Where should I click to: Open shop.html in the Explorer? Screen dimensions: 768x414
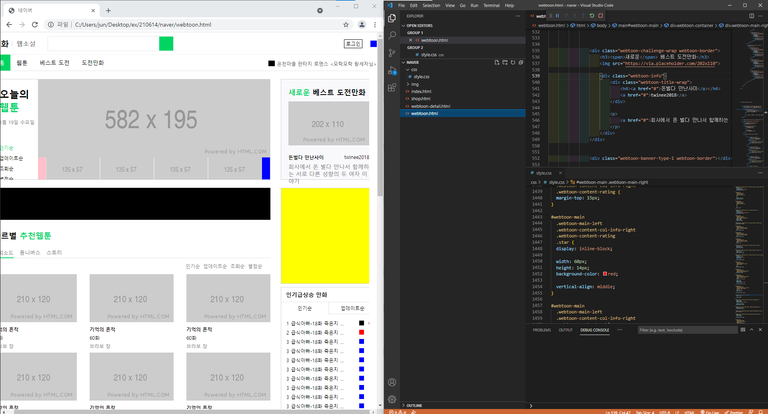point(421,98)
